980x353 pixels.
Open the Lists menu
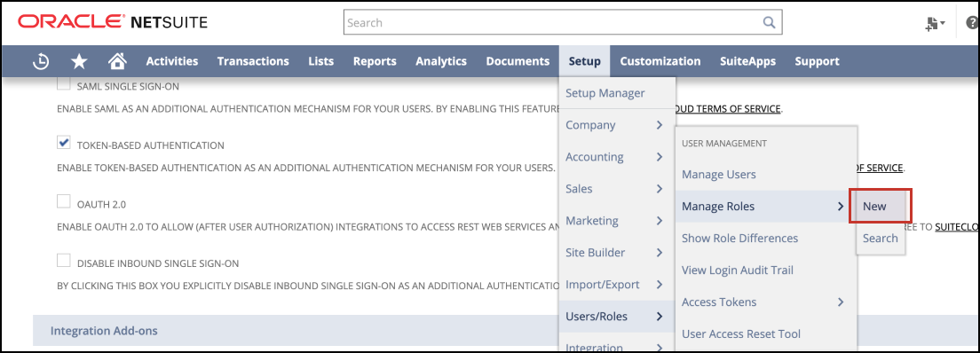tap(321, 61)
